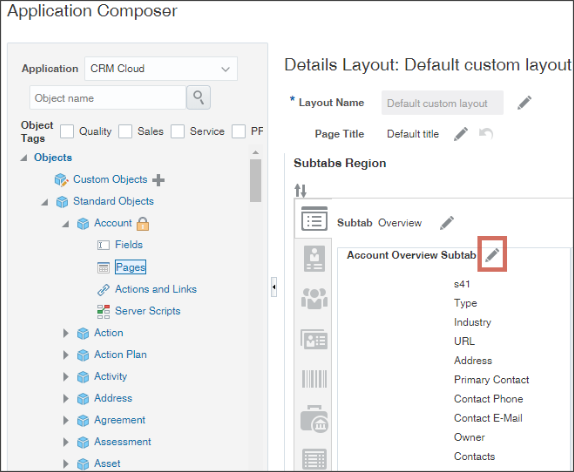Click the subtab reorder arrows icon
Image resolution: width=574 pixels, height=472 pixels.
[301, 190]
